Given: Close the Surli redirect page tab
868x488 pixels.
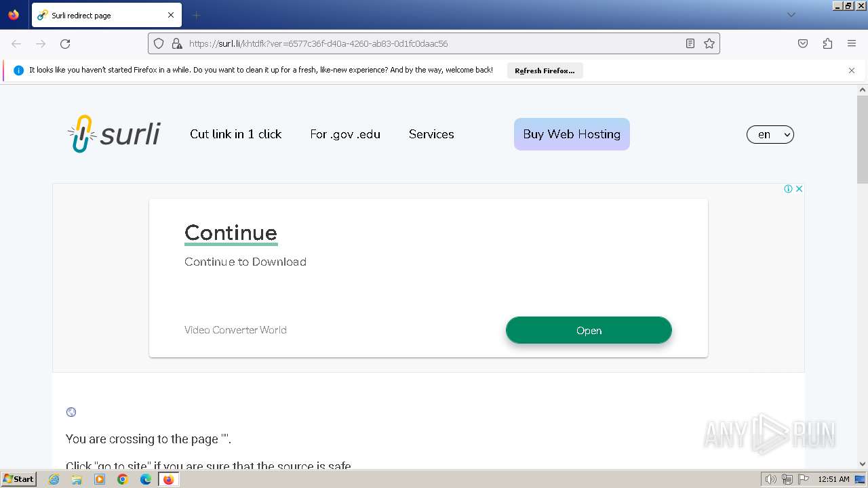Looking at the screenshot, I should coord(171,15).
